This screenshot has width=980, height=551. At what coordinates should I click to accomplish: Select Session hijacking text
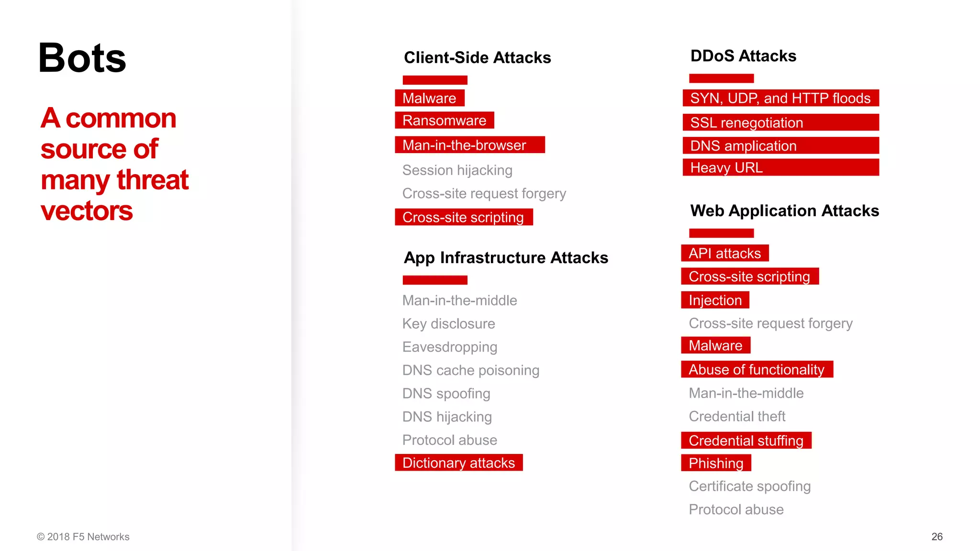click(457, 170)
